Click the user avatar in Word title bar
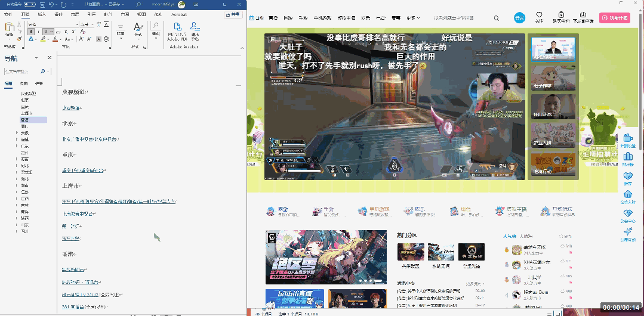Image resolution: width=644 pixels, height=316 pixels. tap(181, 5)
